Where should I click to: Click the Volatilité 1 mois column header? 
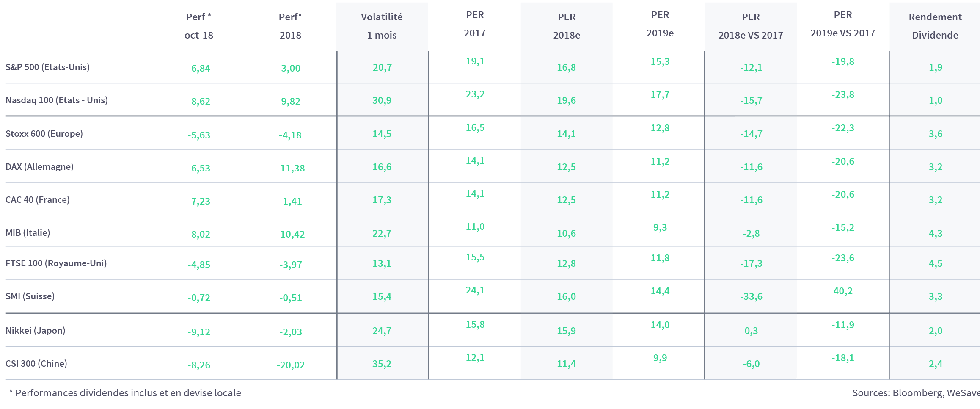point(382,26)
